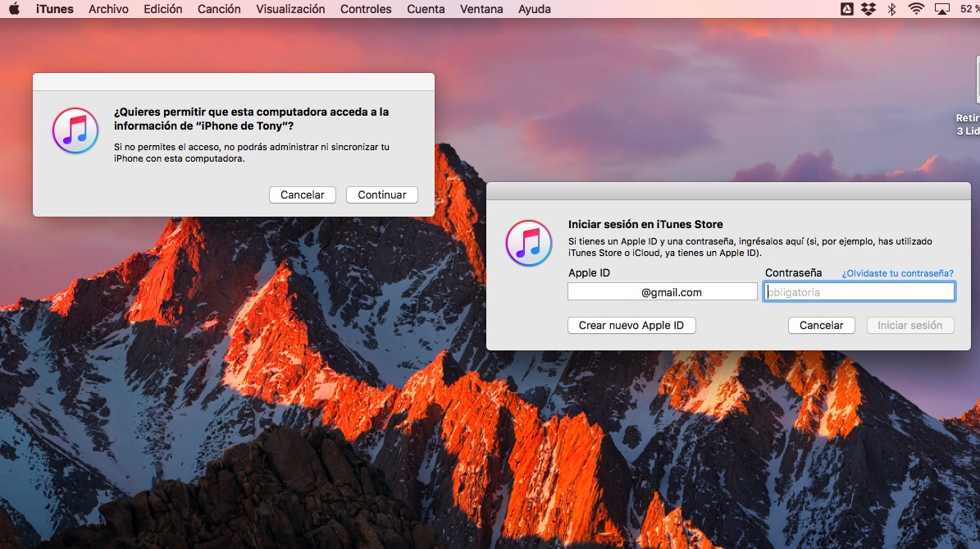This screenshot has height=549, width=980.
Task: Focus the Apple ID email field
Action: pos(662,292)
